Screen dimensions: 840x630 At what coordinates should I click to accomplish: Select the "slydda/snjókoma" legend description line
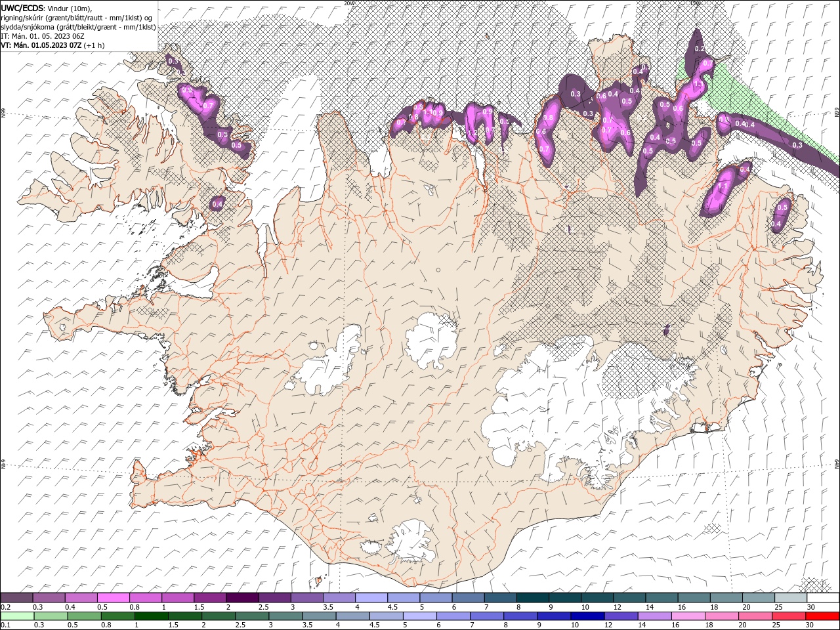[78, 27]
